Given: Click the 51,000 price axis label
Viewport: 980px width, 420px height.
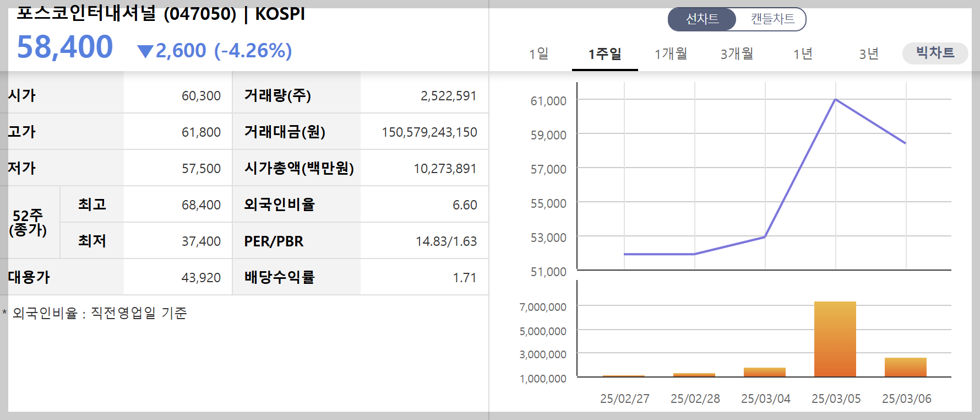Looking at the screenshot, I should coord(548,272).
